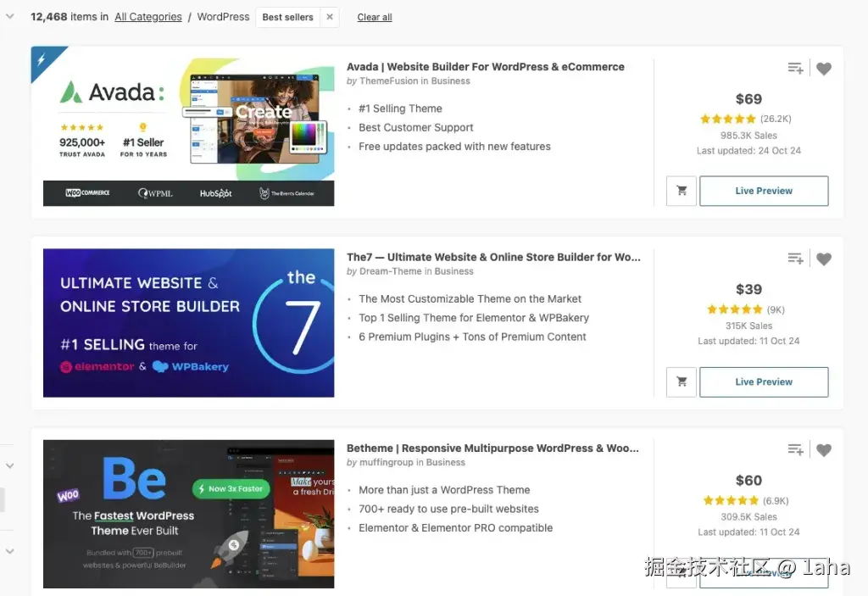Screen dimensions: 868x596
Task: Add The7 theme to cart
Action: coord(682,382)
